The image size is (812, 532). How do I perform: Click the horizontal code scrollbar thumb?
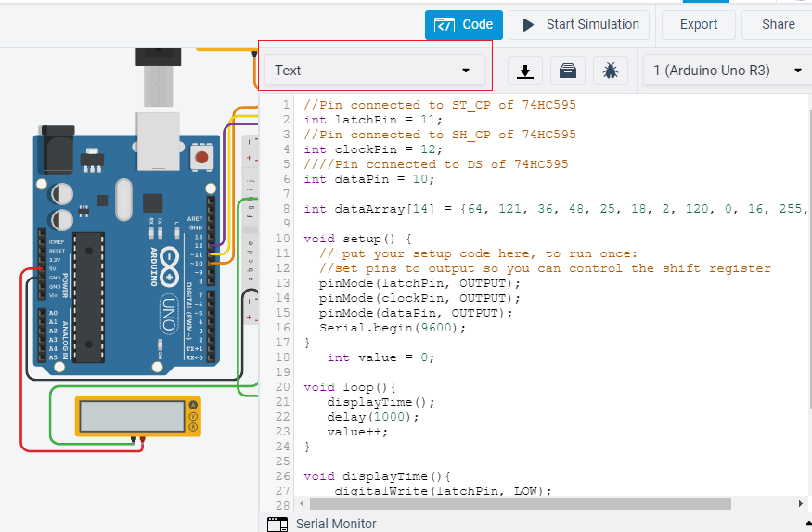[521, 503]
